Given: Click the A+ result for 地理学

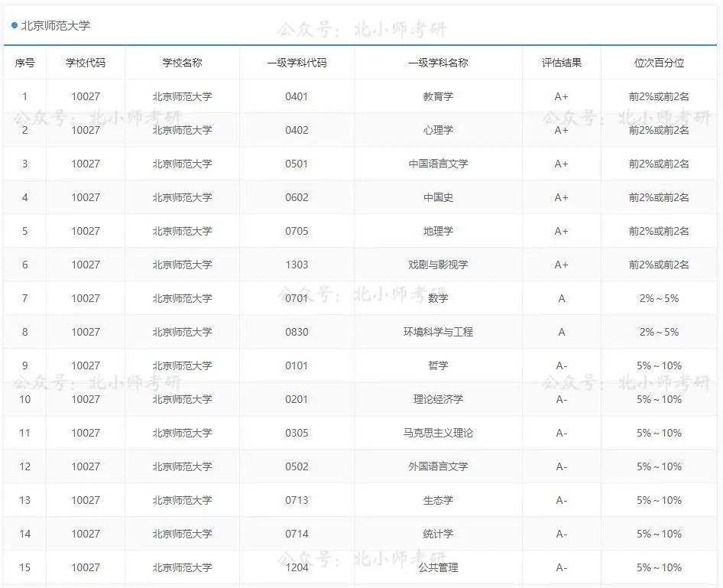Looking at the screenshot, I should click(x=561, y=231).
